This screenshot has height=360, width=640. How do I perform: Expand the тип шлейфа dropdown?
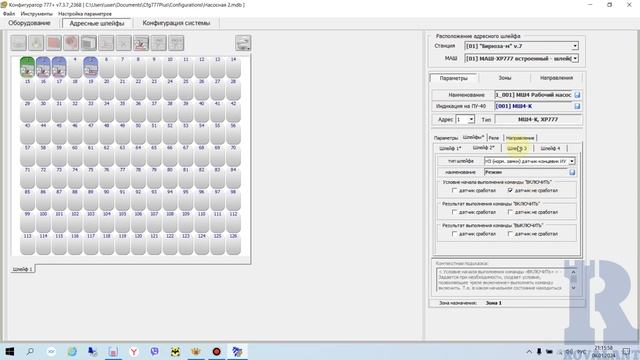pyautogui.click(x=572, y=161)
